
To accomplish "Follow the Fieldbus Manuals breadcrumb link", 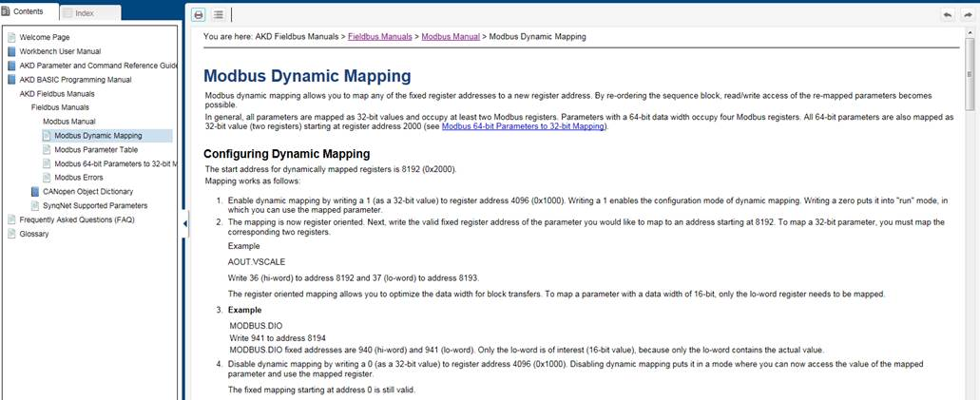I will point(379,37).
